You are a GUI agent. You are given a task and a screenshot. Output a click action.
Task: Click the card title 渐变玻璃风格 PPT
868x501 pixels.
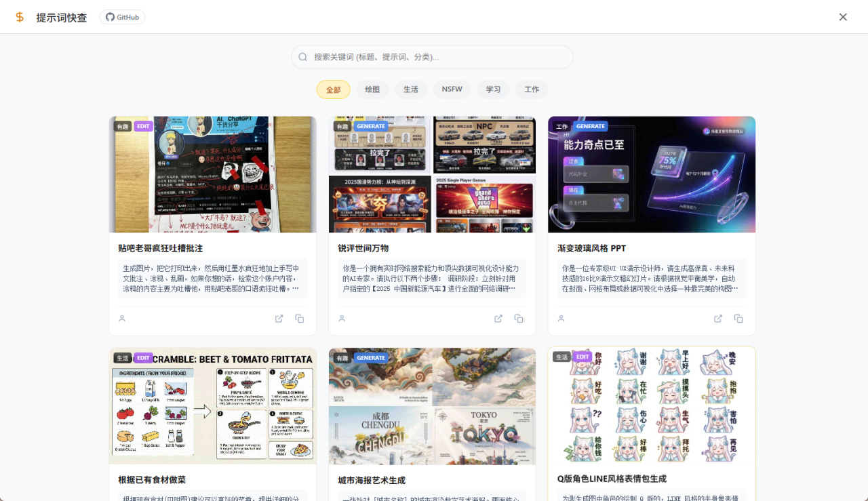click(592, 248)
